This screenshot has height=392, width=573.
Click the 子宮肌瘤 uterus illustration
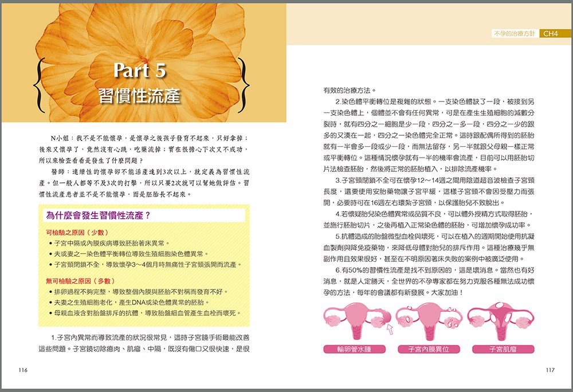[501, 320]
